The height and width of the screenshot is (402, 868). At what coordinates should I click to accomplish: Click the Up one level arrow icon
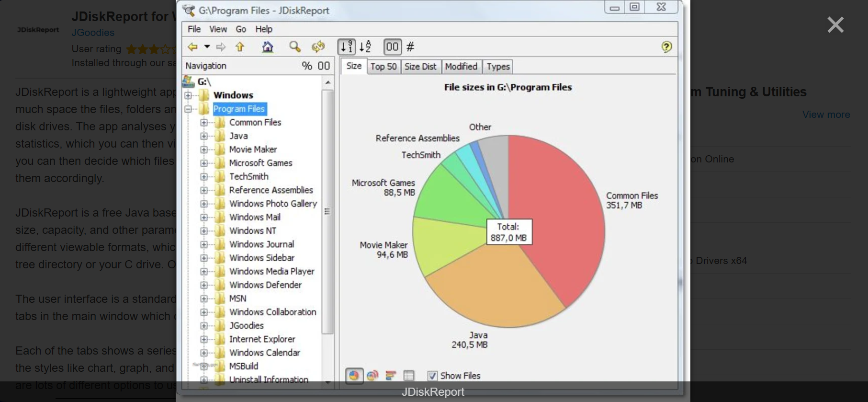(240, 47)
